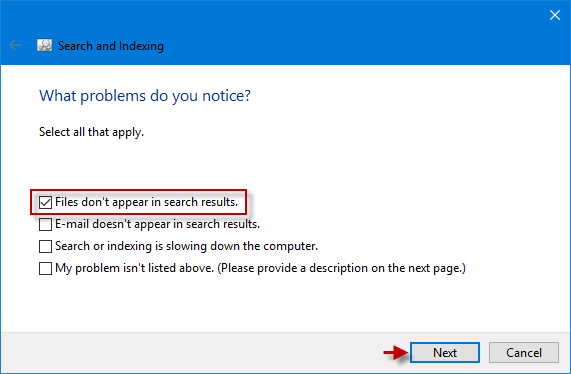Click 'Please provide a description on the next page' text

(341, 268)
